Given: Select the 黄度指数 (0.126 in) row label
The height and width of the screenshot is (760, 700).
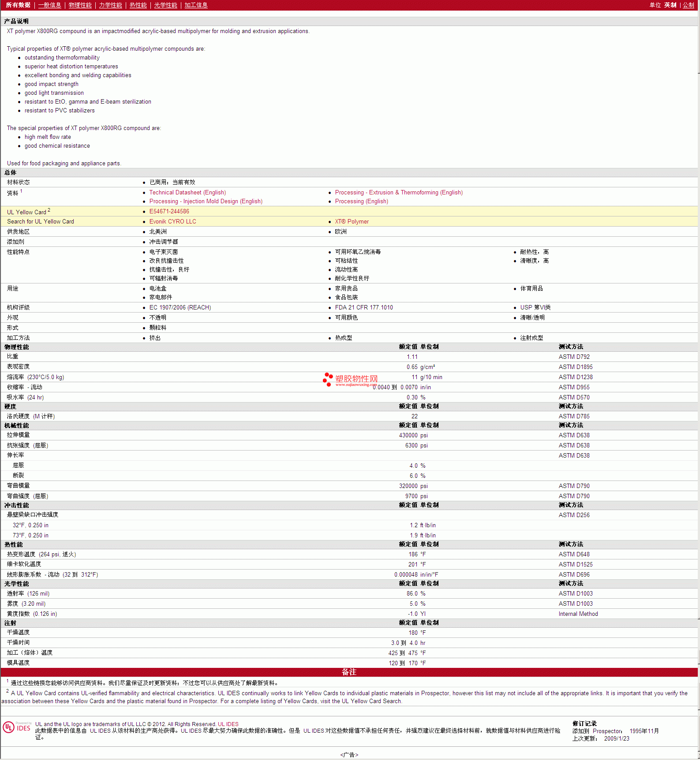Looking at the screenshot, I should point(32,614).
